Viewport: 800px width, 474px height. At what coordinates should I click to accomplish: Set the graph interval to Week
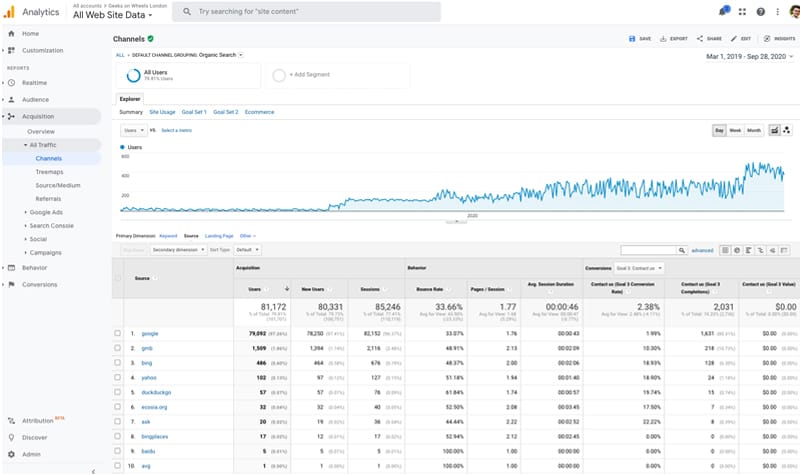[735, 130]
